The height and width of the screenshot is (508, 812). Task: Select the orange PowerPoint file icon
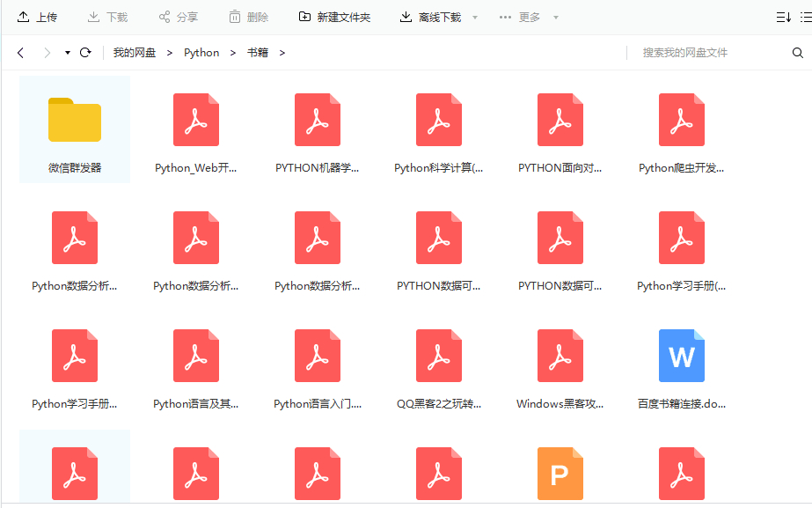tap(560, 474)
